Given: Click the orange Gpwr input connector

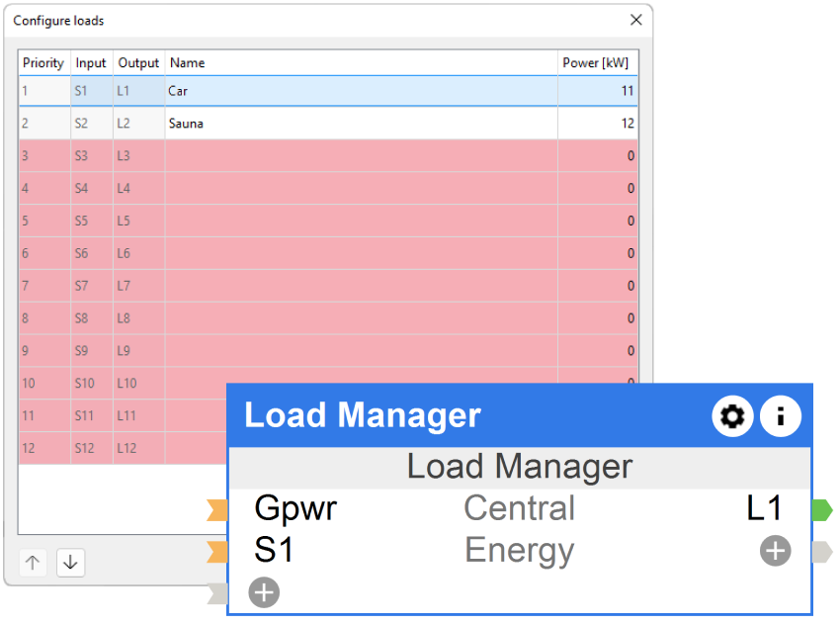Looking at the screenshot, I should pyautogui.click(x=217, y=510).
